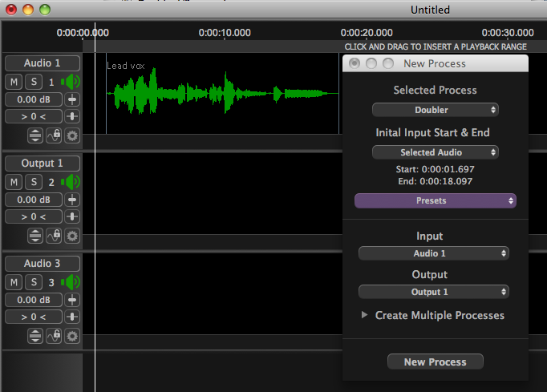Click the green speaker icon on Output 1

(71, 182)
